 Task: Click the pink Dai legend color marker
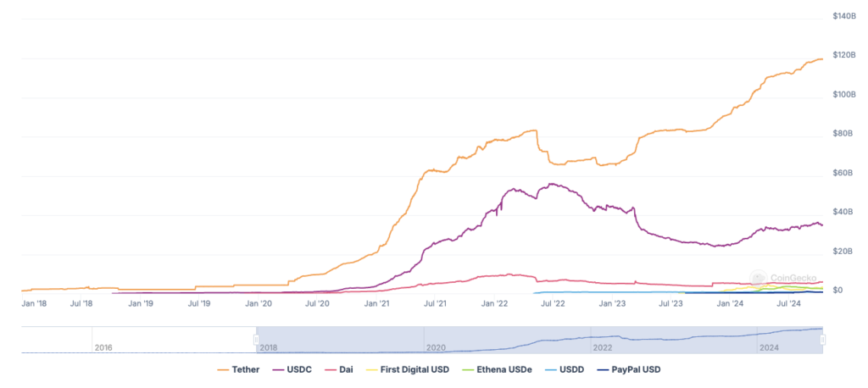[327, 370]
